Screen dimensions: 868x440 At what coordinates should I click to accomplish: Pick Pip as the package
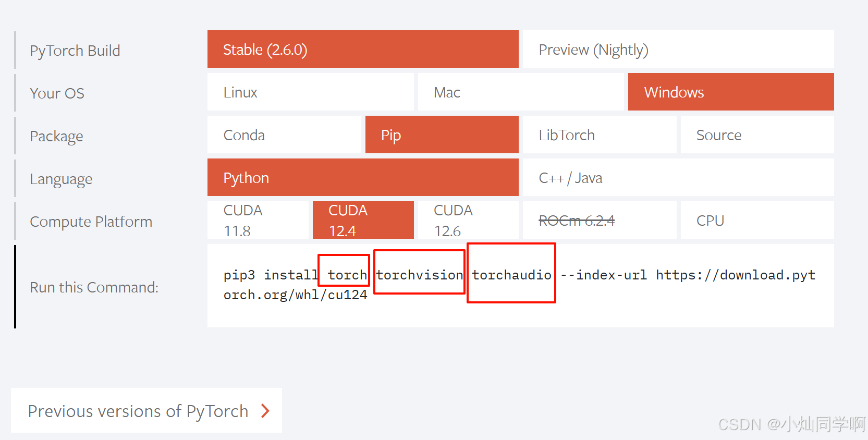click(x=442, y=135)
